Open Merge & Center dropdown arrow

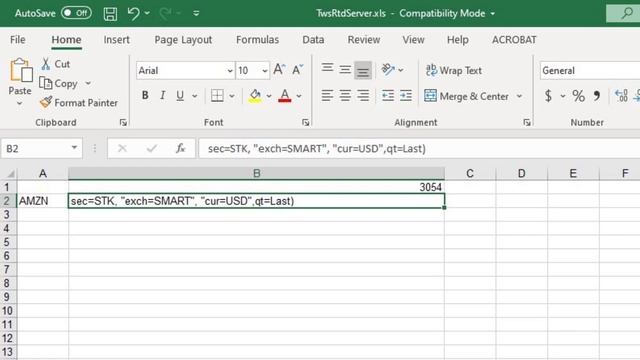pos(519,96)
